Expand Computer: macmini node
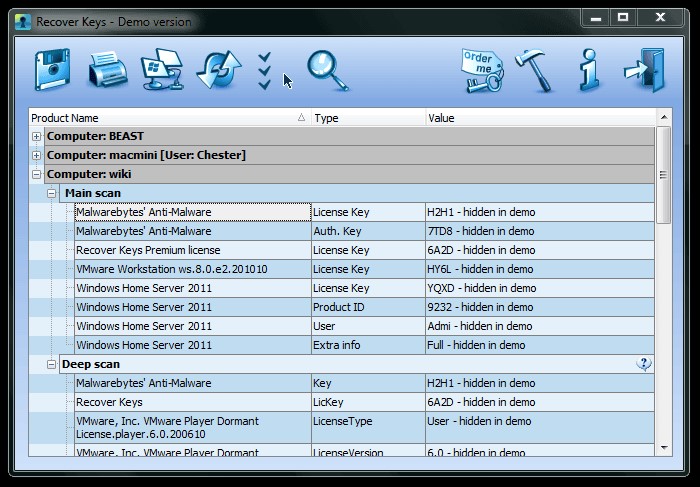700x487 pixels. click(37, 155)
